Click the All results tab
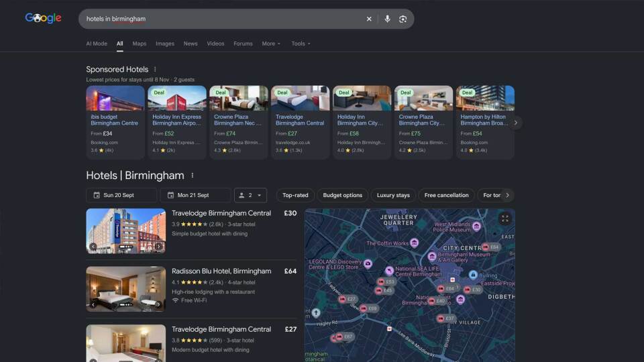Viewport: 644px width, 362px height. click(x=119, y=44)
